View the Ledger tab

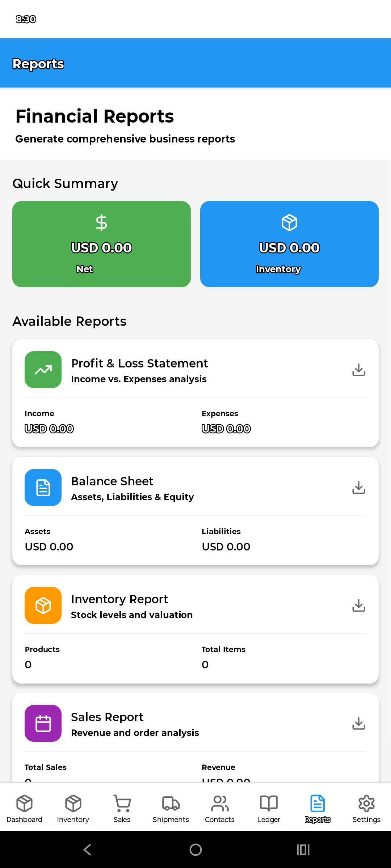point(269,809)
